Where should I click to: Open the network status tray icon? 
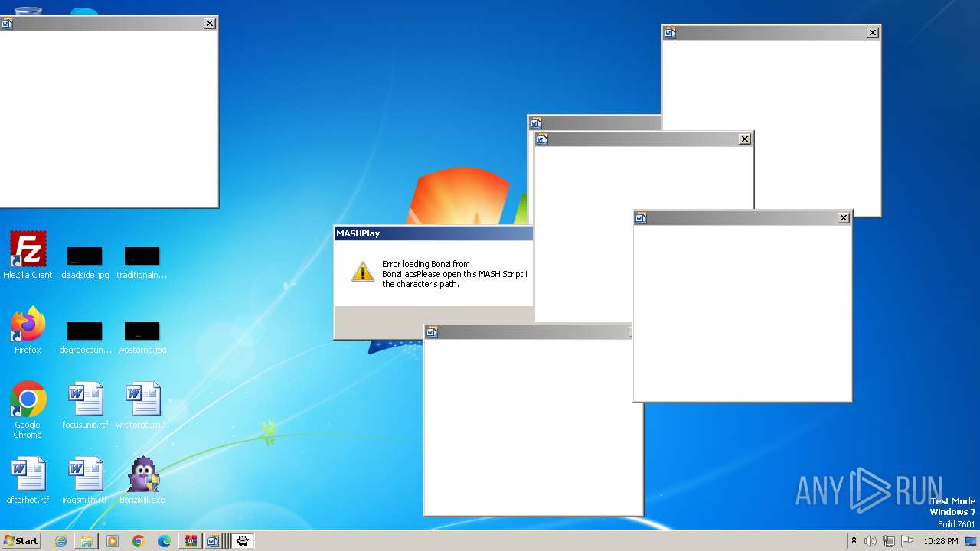889,541
